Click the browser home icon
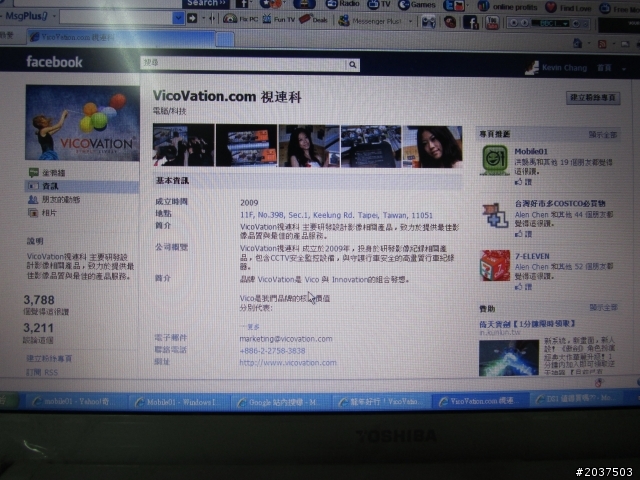Screen dimensions: 640x480 pyautogui.click(x=578, y=43)
